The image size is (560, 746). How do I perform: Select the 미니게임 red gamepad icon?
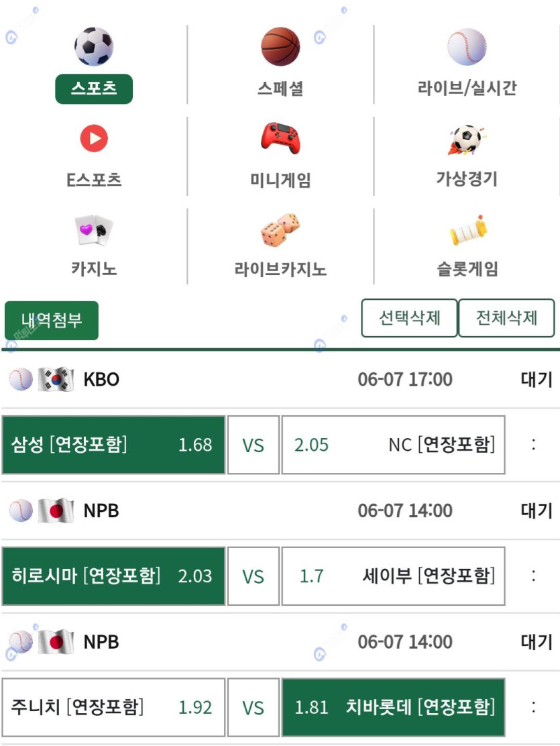click(280, 138)
